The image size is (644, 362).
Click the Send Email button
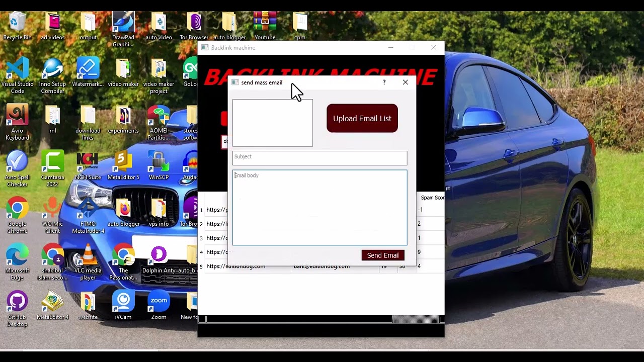[383, 255]
